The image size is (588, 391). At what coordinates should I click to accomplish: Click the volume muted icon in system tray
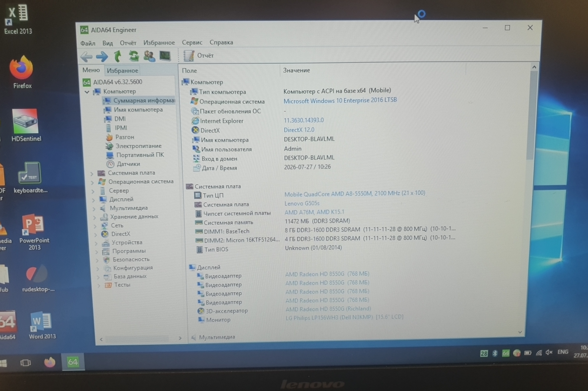[x=549, y=352]
